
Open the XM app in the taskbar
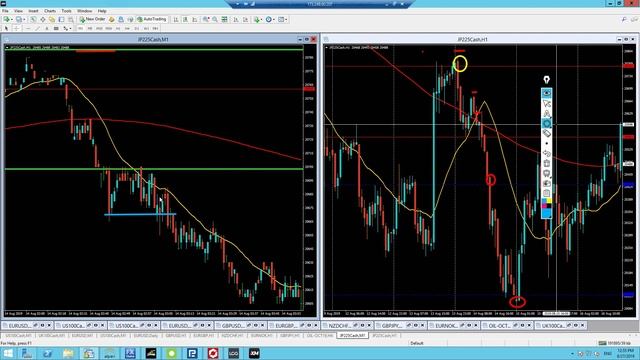[254, 353]
